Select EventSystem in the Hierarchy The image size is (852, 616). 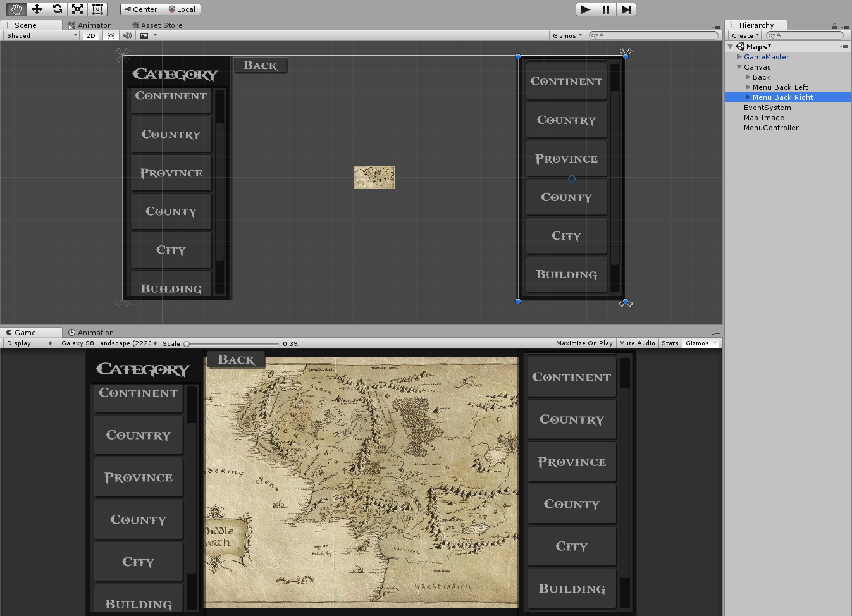[x=767, y=108]
